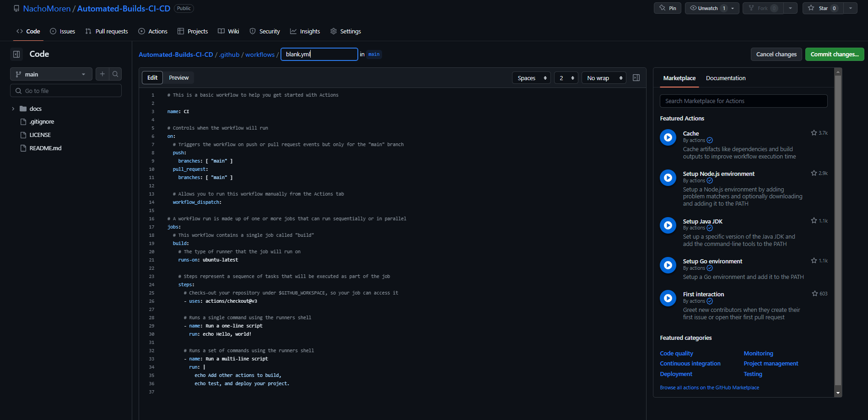Open the Monitoring category link

758,354
